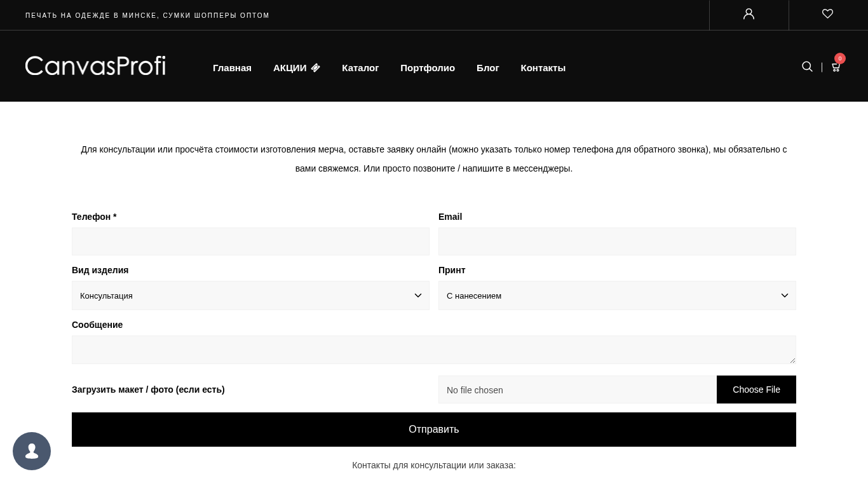Screen dimensions: 868x488
Task: Click the search magnifier icon
Action: click(807, 67)
